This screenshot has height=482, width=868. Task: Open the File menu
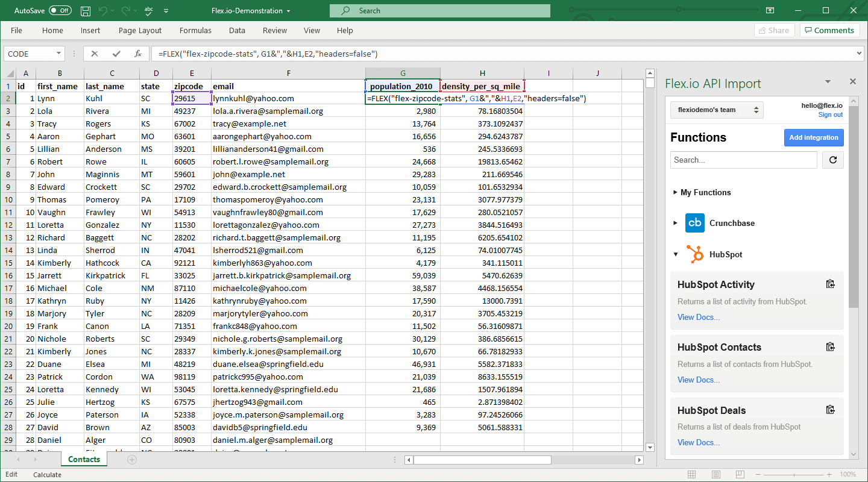(16, 30)
